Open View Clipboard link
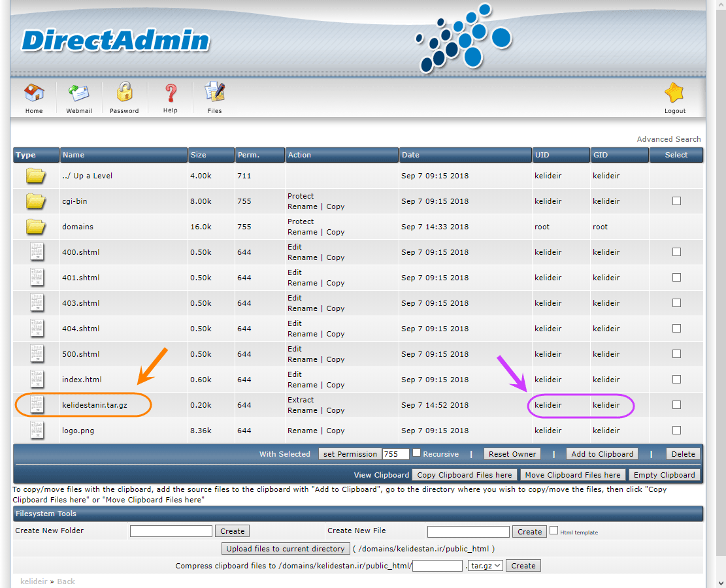The height and width of the screenshot is (588, 726). [382, 475]
